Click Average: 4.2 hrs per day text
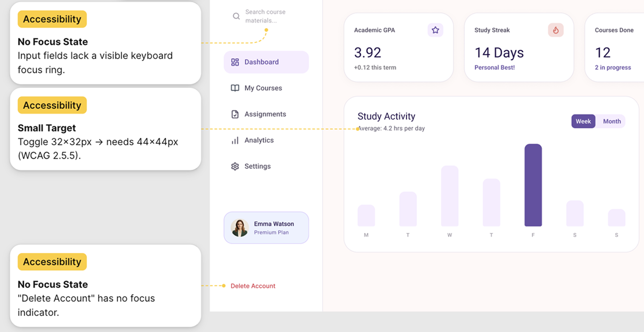 (391, 129)
